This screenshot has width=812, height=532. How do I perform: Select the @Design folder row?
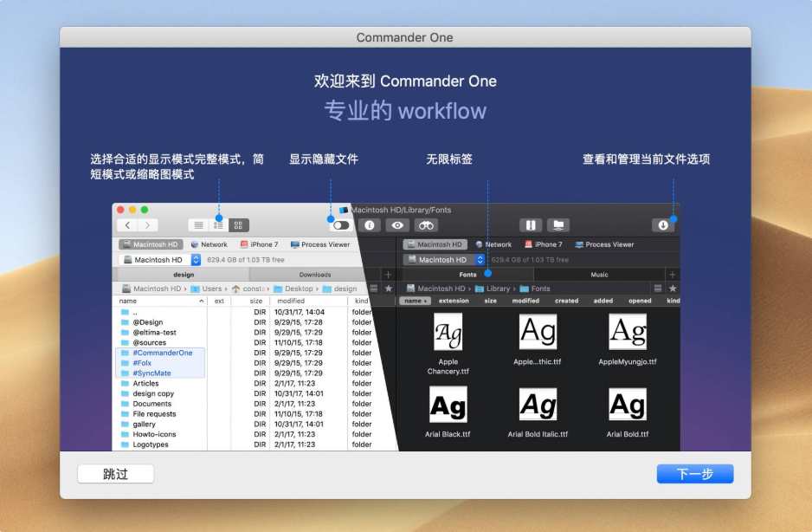[243, 322]
